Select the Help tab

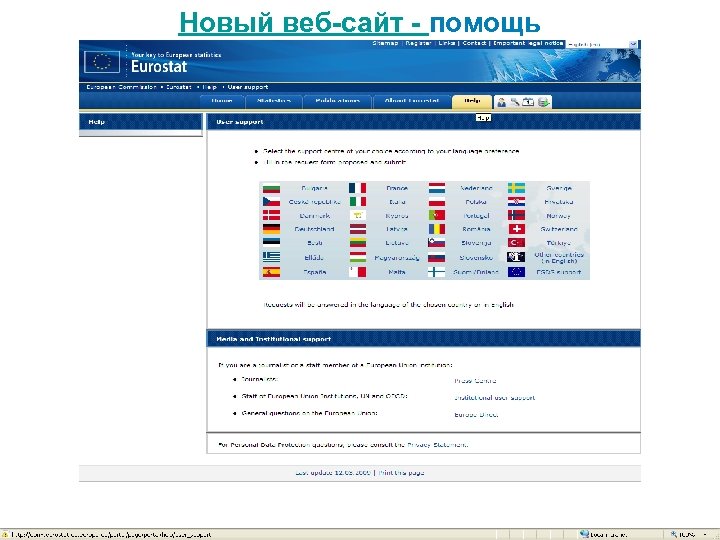tap(472, 101)
